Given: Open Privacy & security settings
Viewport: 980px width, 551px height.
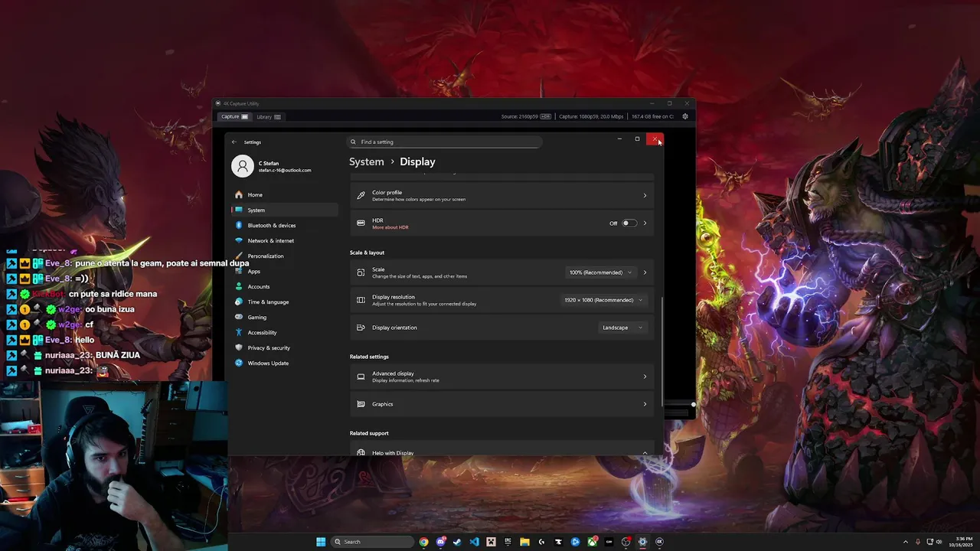Looking at the screenshot, I should pyautogui.click(x=283, y=347).
